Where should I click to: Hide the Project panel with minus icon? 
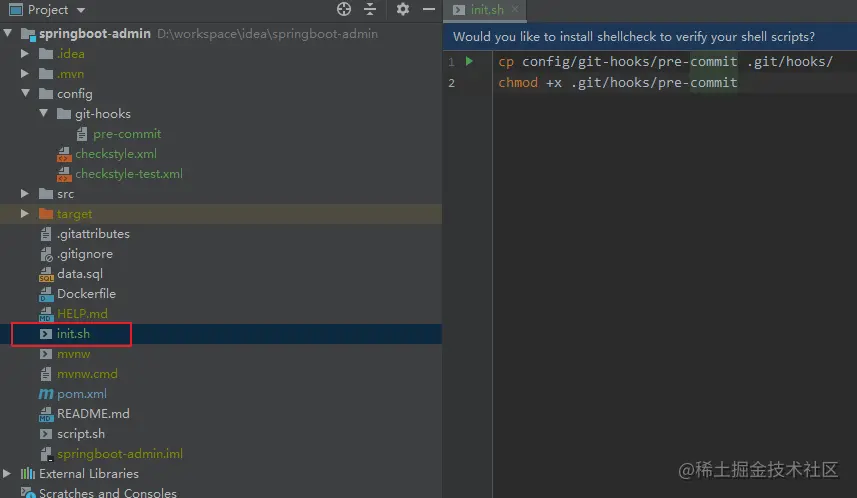429,9
